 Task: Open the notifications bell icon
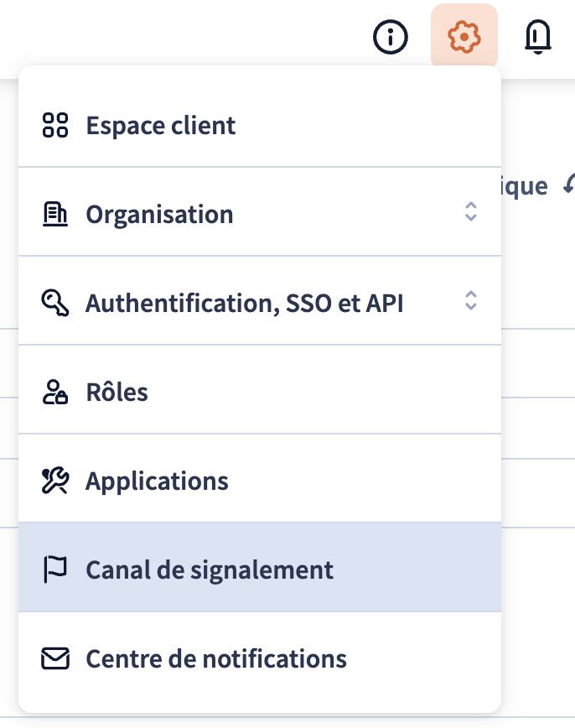point(538,37)
